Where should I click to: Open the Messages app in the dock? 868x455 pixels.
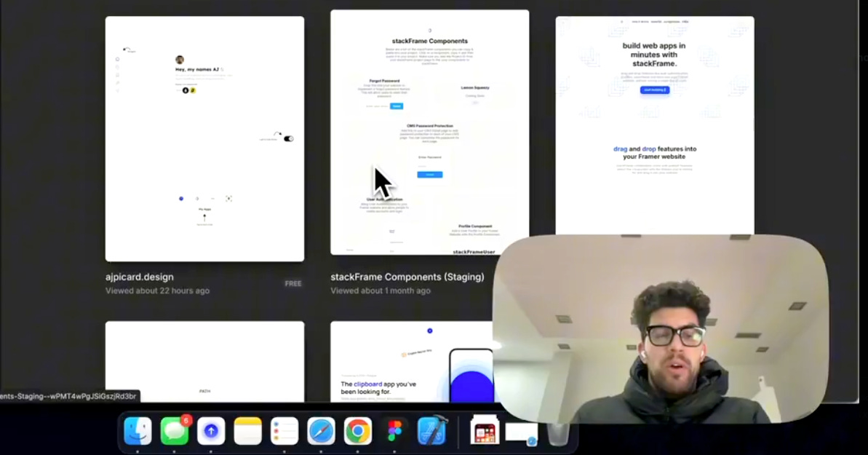tap(175, 431)
